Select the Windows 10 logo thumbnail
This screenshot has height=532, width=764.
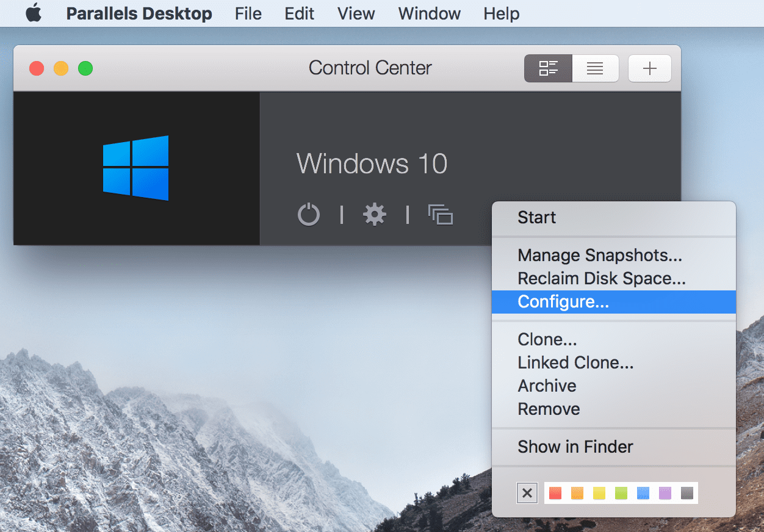(x=136, y=168)
